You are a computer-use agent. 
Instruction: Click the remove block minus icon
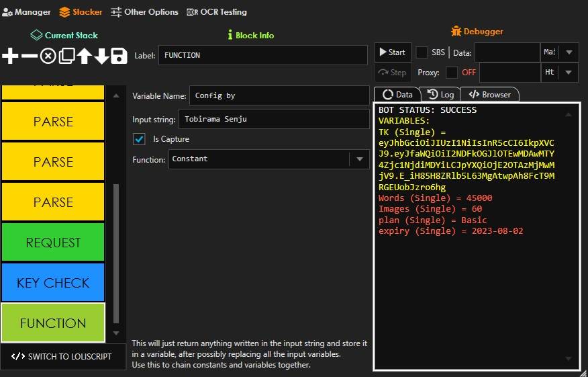[30, 56]
